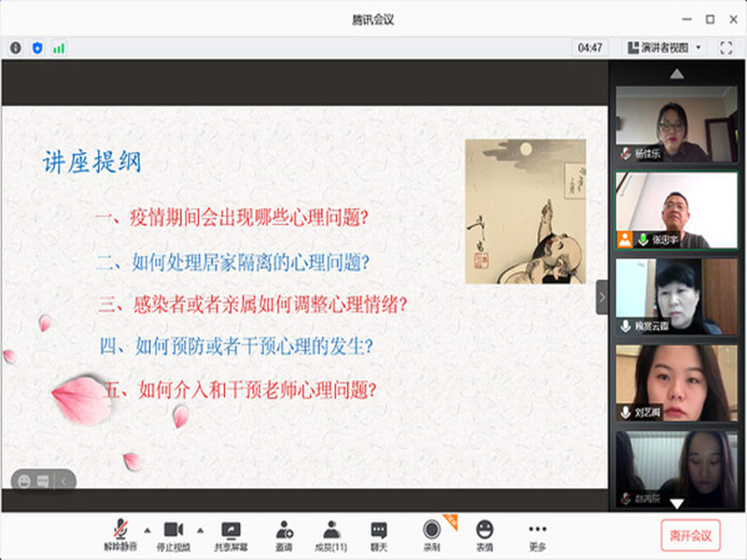Click outline item 五、如何介入和干预老师心理问题?
Image resolution: width=747 pixels, height=560 pixels.
tap(241, 389)
